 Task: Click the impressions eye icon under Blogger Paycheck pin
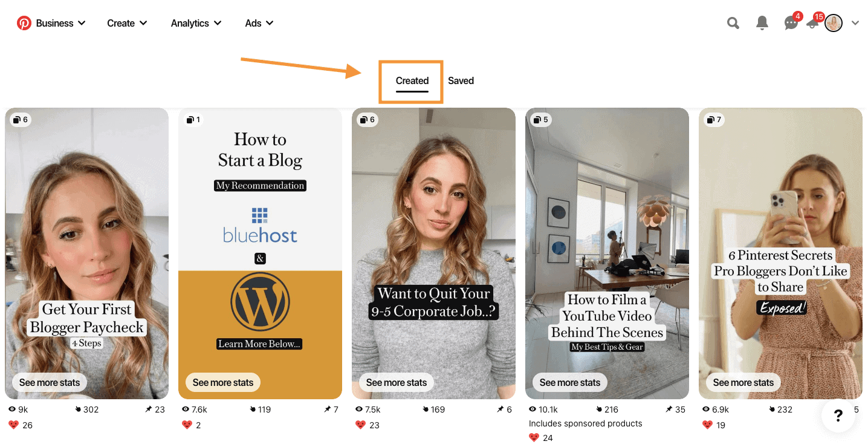[11, 409]
